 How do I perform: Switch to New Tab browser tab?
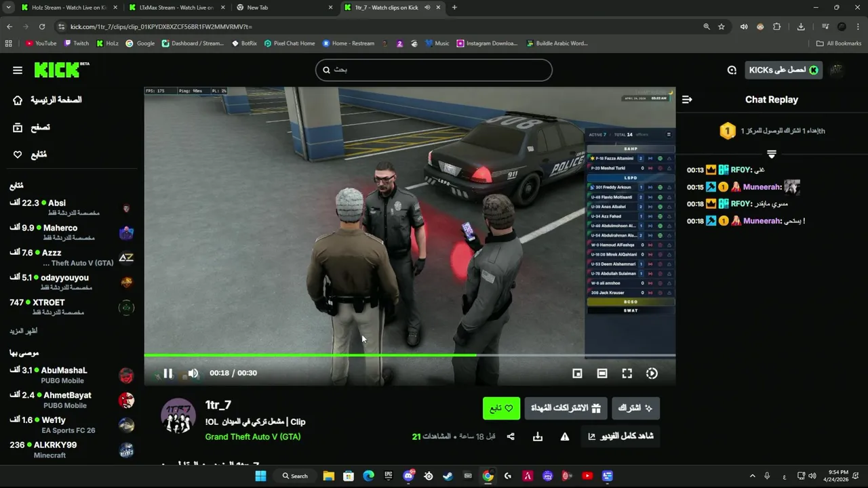[283, 7]
